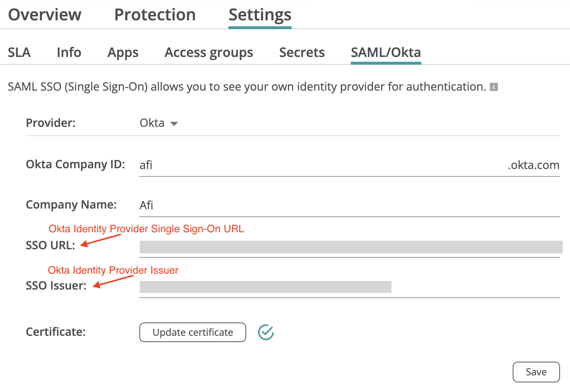Viewport: 570px width, 392px height.
Task: Click into the SSO URL field
Action: 350,247
